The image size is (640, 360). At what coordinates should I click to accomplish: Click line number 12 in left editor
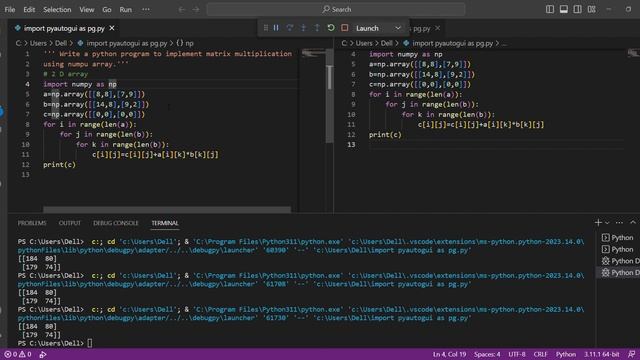coord(26,164)
